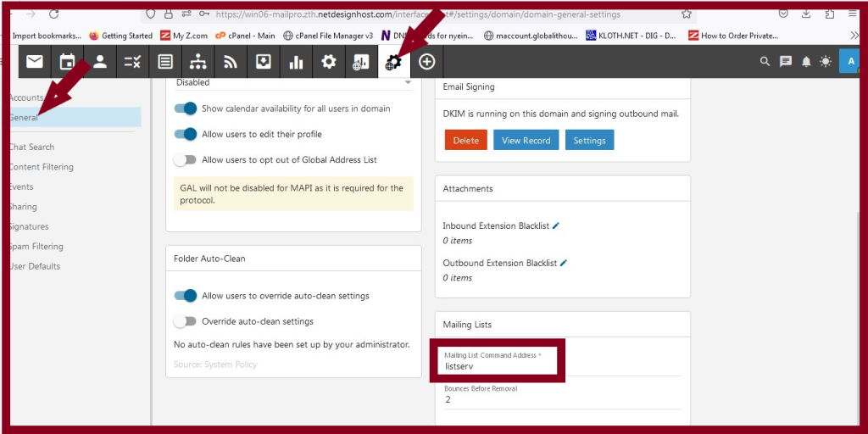Open the notifications bell icon
868x434 pixels.
[807, 61]
